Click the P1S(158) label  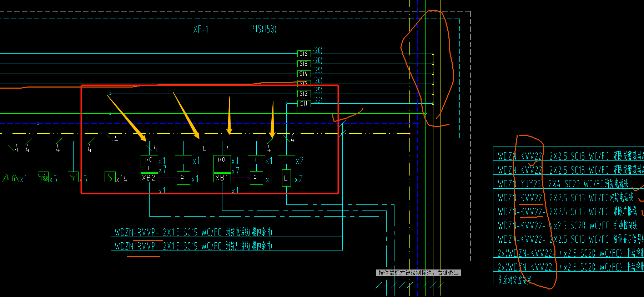click(263, 29)
